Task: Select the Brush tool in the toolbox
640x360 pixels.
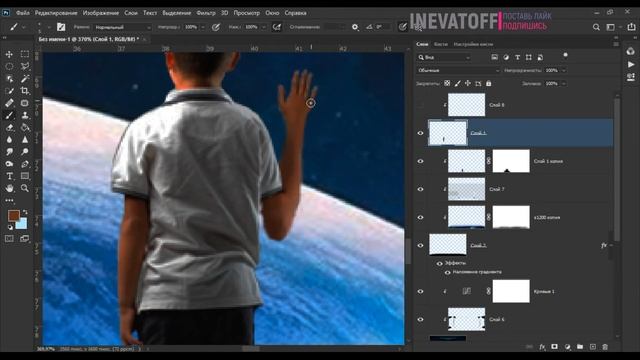Action: (x=9, y=115)
